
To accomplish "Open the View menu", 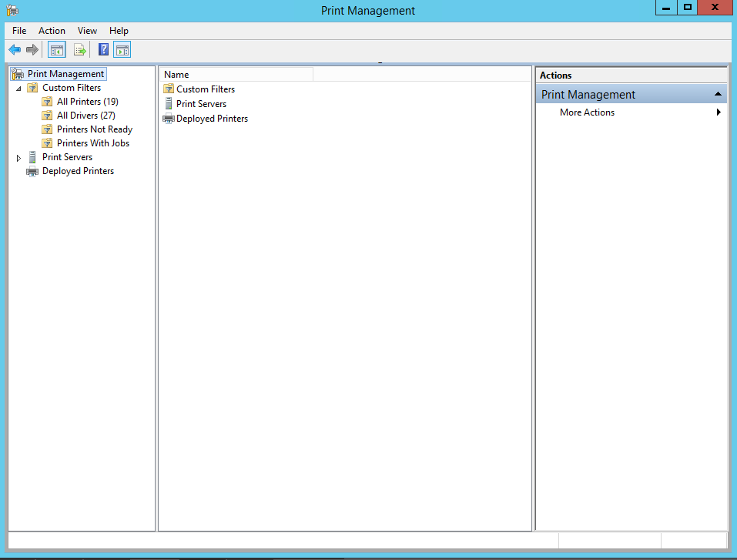I will click(87, 31).
